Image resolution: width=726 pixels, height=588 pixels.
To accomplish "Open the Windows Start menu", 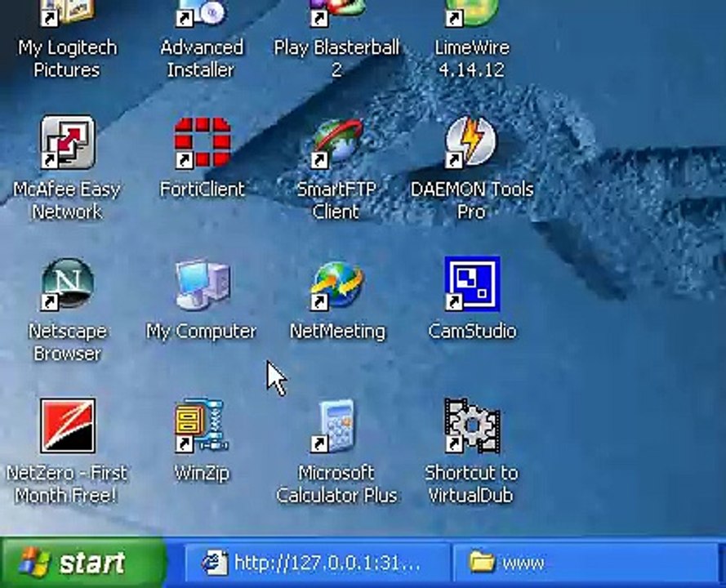I will pos(83,563).
